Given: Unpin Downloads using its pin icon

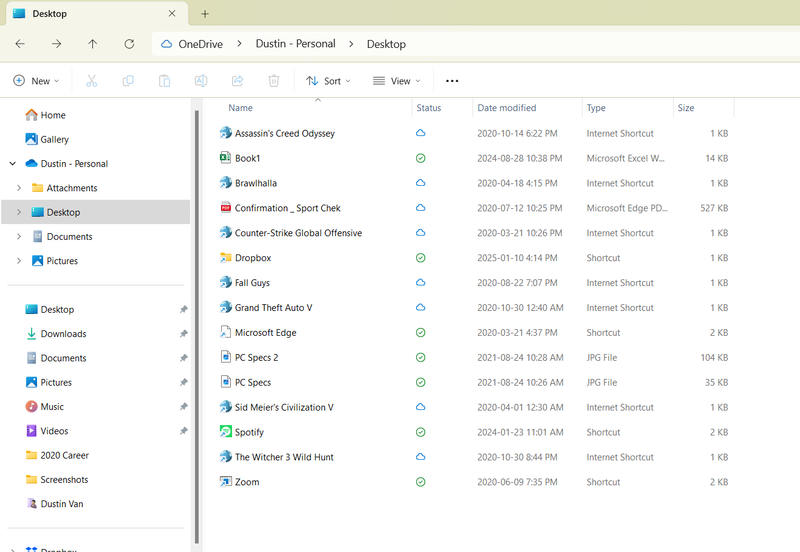Looking at the screenshot, I should click(183, 334).
